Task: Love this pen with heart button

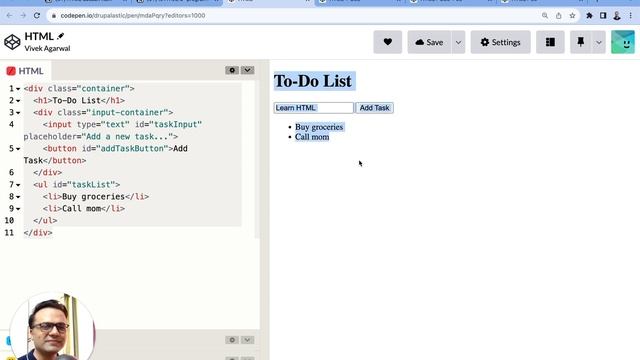Action: click(388, 42)
